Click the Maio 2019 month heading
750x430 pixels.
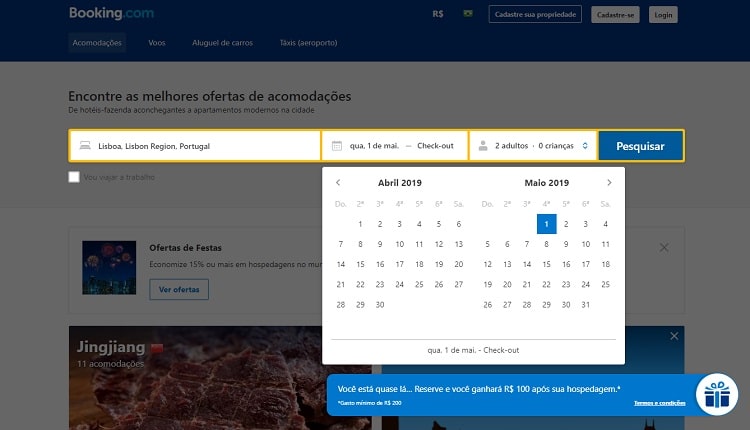click(546, 183)
